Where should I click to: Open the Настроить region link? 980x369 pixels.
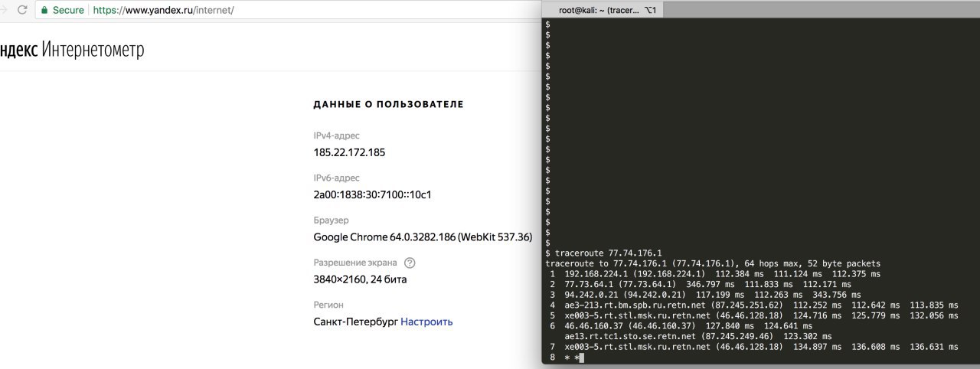click(426, 322)
